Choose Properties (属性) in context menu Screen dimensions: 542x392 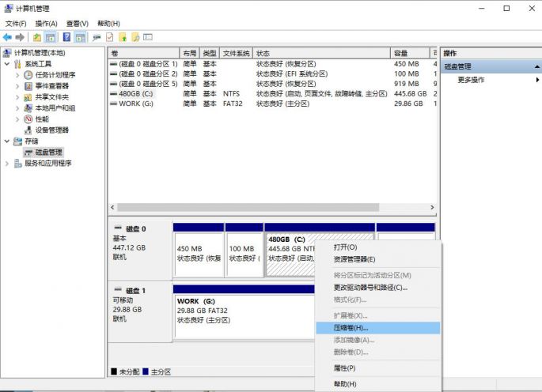(378, 368)
